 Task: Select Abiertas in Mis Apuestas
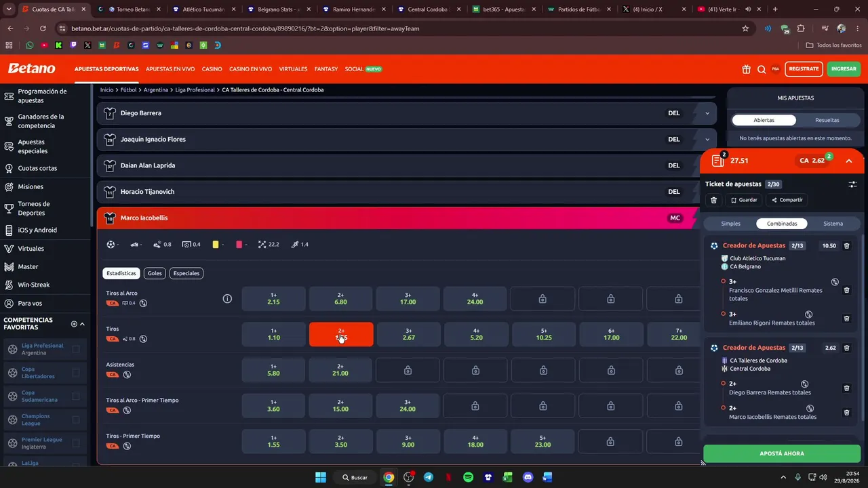pyautogui.click(x=764, y=120)
